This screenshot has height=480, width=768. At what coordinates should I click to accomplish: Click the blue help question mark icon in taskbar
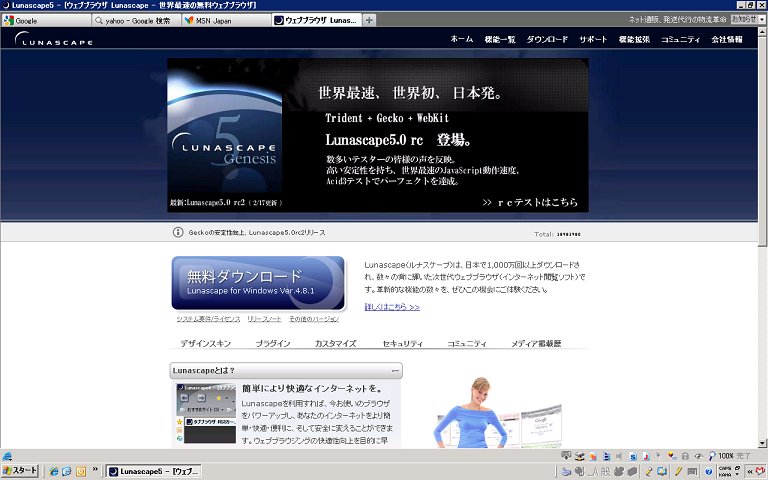point(709,472)
